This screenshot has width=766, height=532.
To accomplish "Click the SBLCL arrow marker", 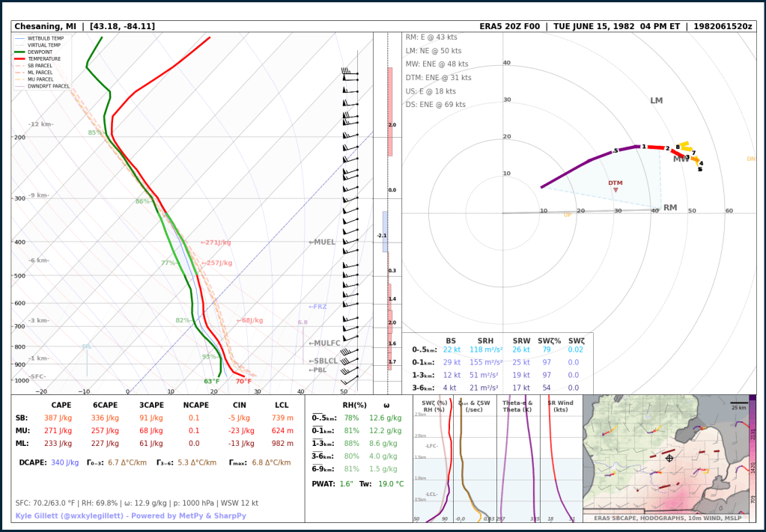I will (323, 361).
